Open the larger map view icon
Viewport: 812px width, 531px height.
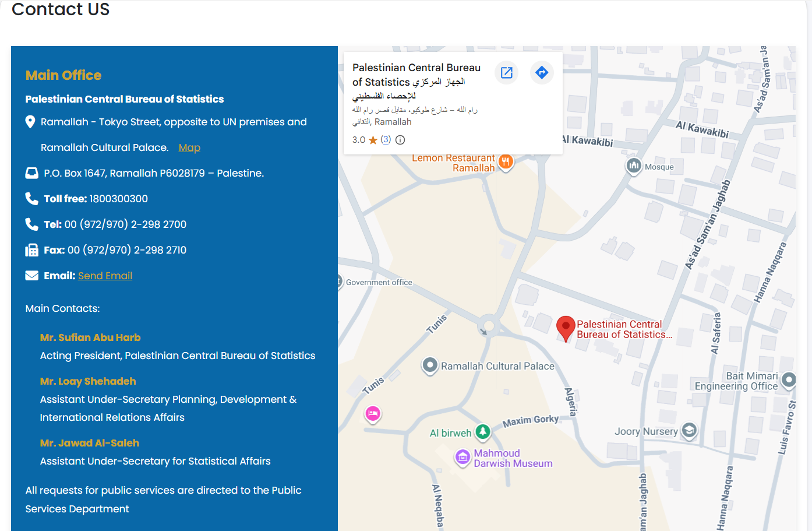click(x=507, y=73)
